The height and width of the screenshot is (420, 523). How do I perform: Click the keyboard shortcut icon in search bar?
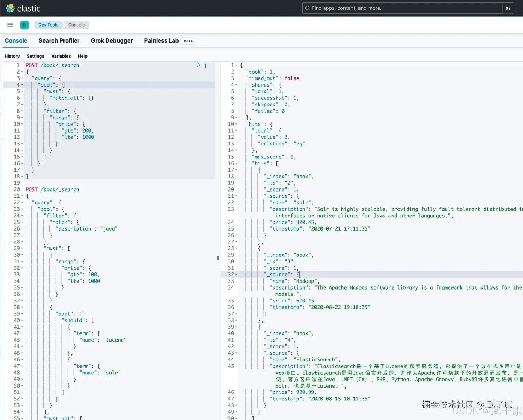coord(508,8)
